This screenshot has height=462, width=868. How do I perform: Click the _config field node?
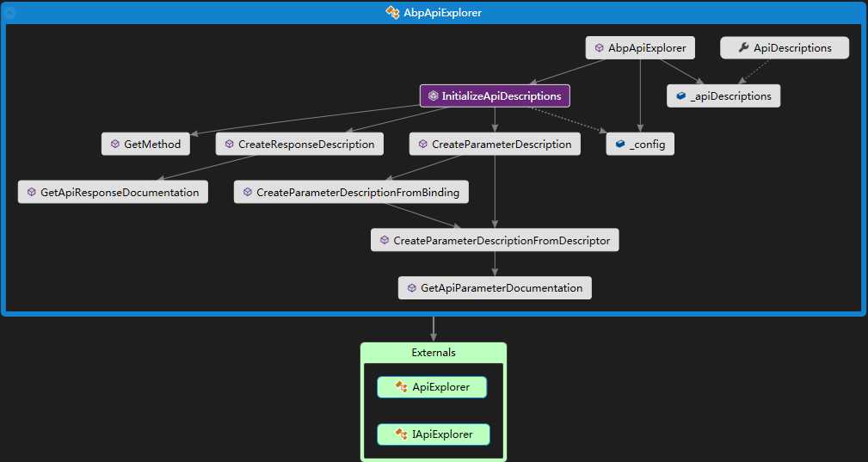[640, 145]
